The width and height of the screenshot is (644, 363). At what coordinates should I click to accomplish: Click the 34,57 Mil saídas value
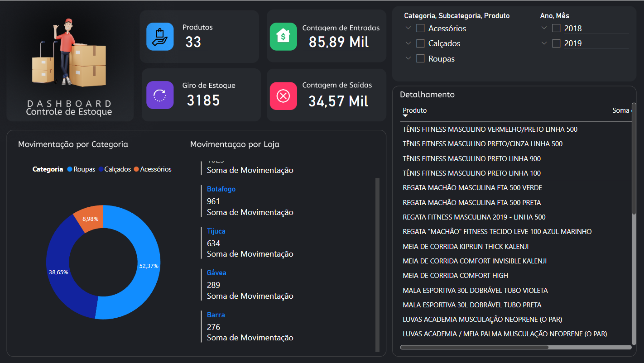[338, 101]
